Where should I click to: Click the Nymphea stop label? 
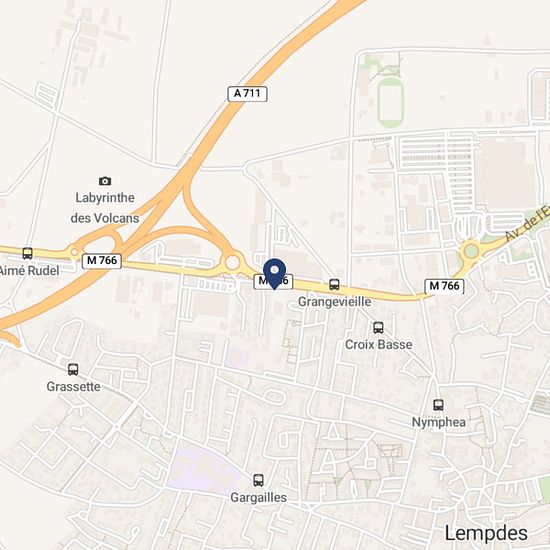click(x=438, y=422)
